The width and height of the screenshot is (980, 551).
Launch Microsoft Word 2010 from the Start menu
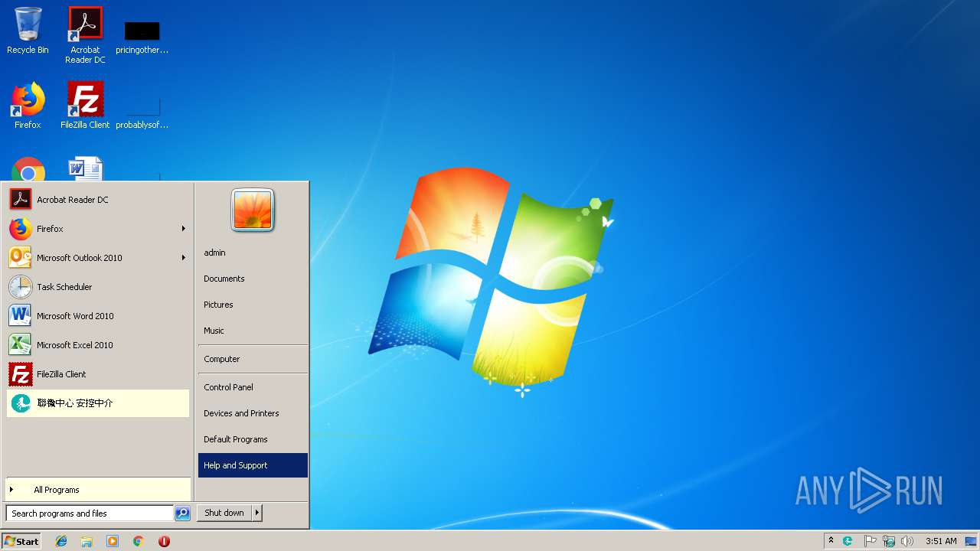pyautogui.click(x=98, y=316)
